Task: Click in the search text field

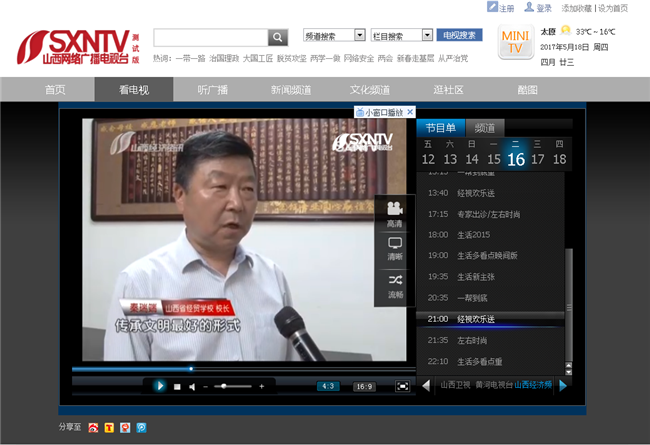Action: pos(211,37)
